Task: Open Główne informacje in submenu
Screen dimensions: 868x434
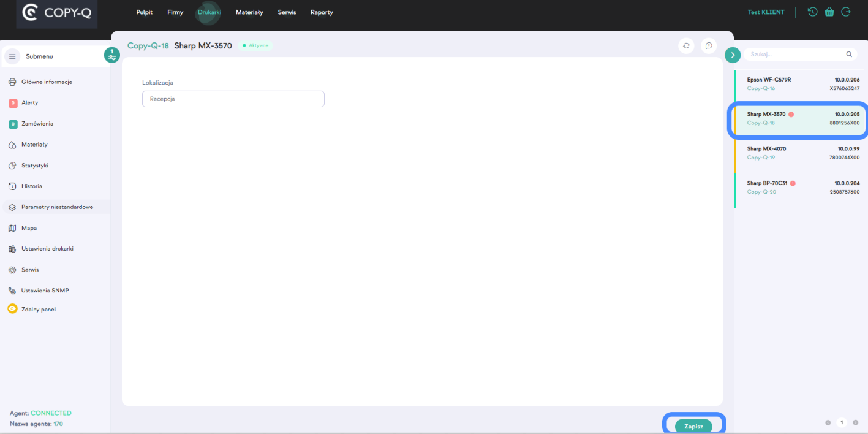Action: [47, 82]
